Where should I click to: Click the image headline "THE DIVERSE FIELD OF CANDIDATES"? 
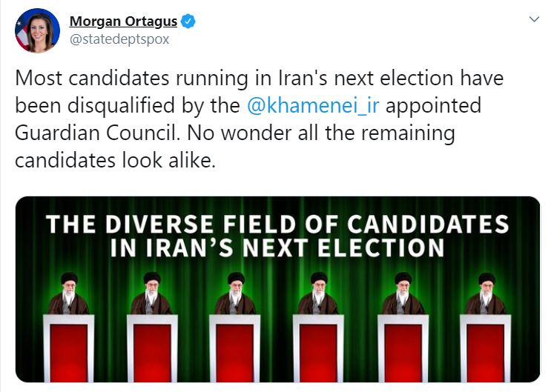[277, 223]
